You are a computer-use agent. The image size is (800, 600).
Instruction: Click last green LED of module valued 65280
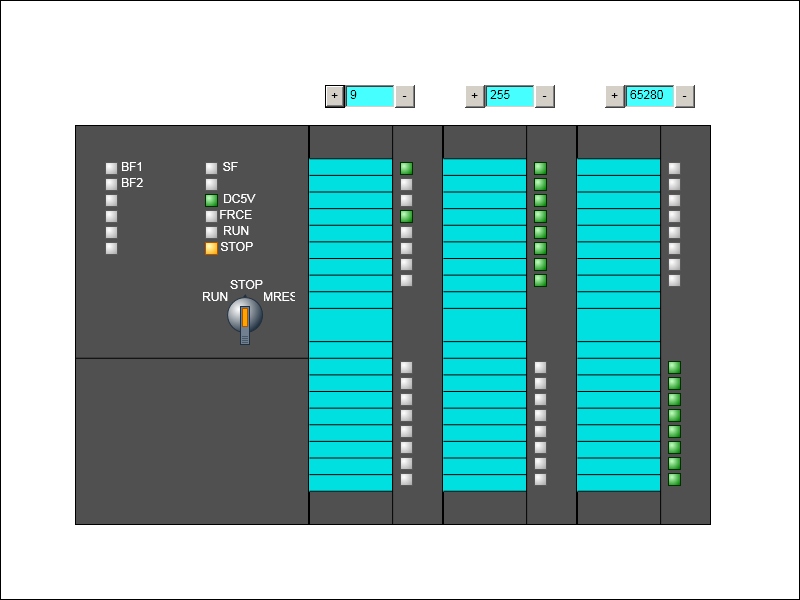[x=674, y=480]
